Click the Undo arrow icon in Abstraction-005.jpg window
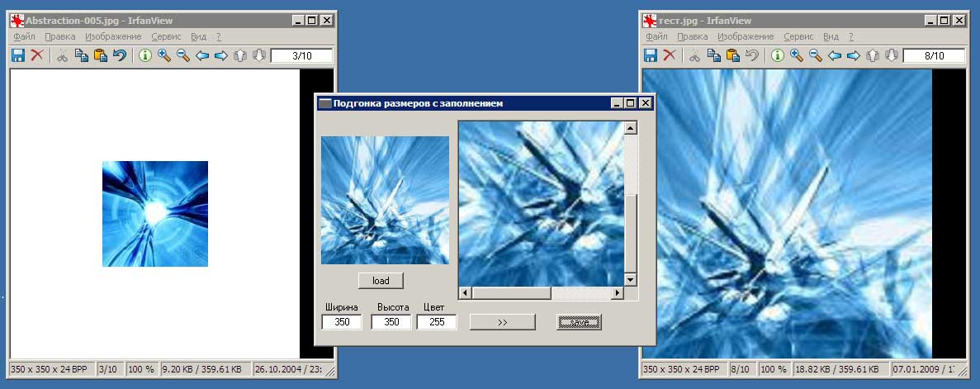 click(x=120, y=55)
